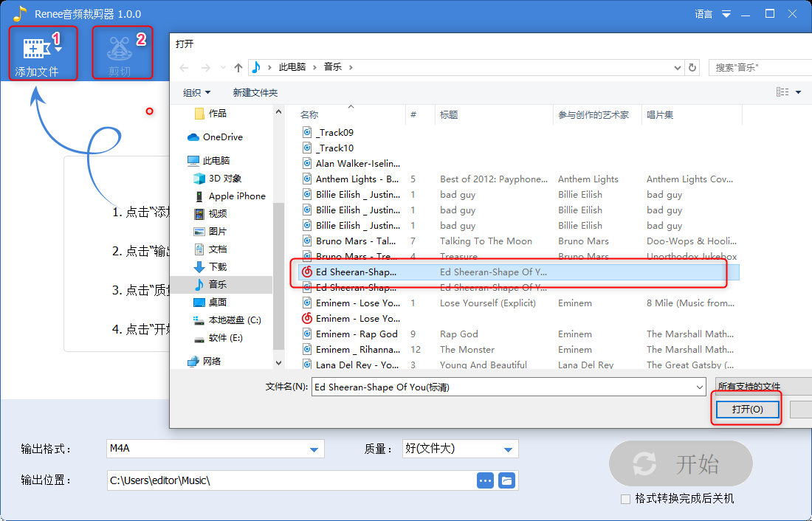The width and height of the screenshot is (812, 521).
Task: Click the 新建文件夹 button
Action: [x=255, y=93]
